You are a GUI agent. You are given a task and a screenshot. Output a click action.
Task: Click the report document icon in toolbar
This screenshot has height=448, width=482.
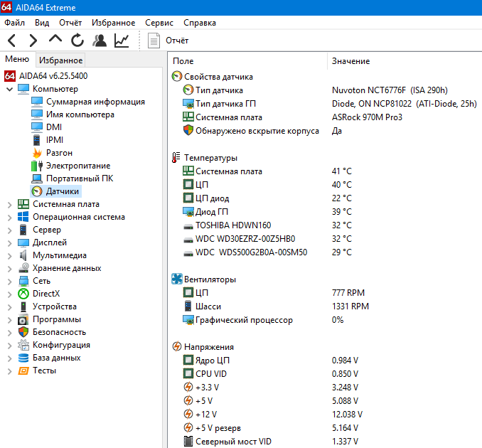tap(154, 41)
